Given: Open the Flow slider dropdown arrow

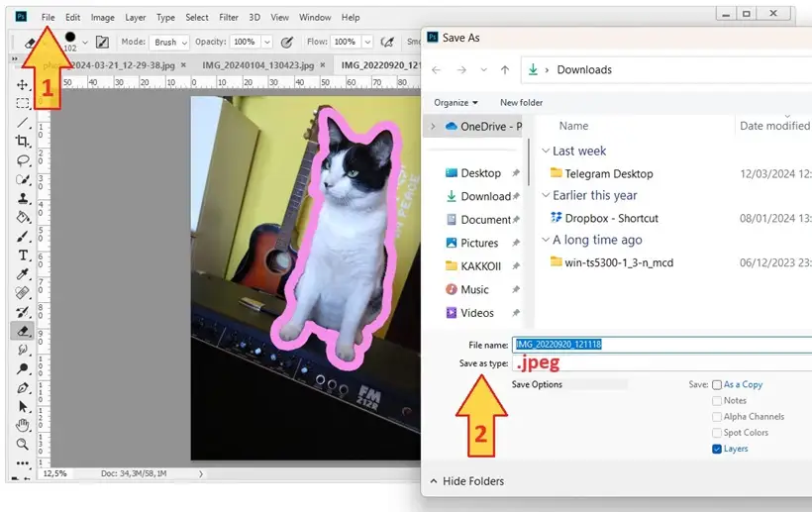Looking at the screenshot, I should pyautogui.click(x=367, y=42).
